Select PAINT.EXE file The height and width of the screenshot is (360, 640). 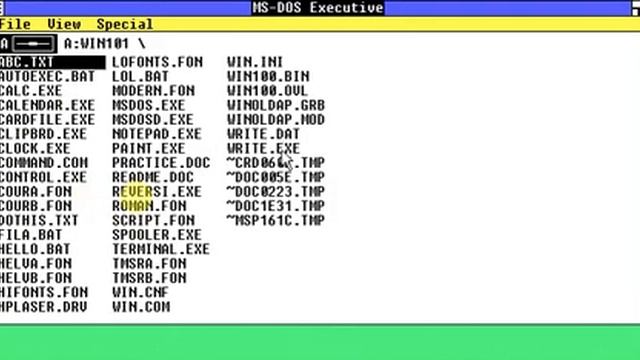(149, 148)
